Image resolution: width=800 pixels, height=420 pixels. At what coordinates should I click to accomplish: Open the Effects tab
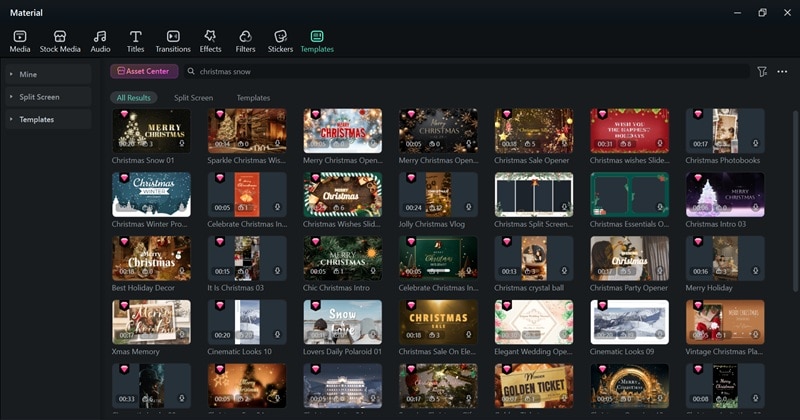[210, 42]
